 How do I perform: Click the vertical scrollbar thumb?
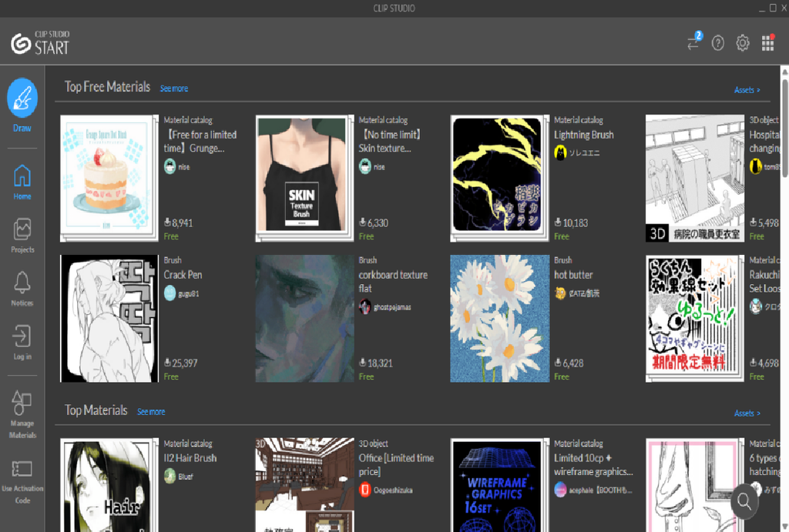[785, 127]
